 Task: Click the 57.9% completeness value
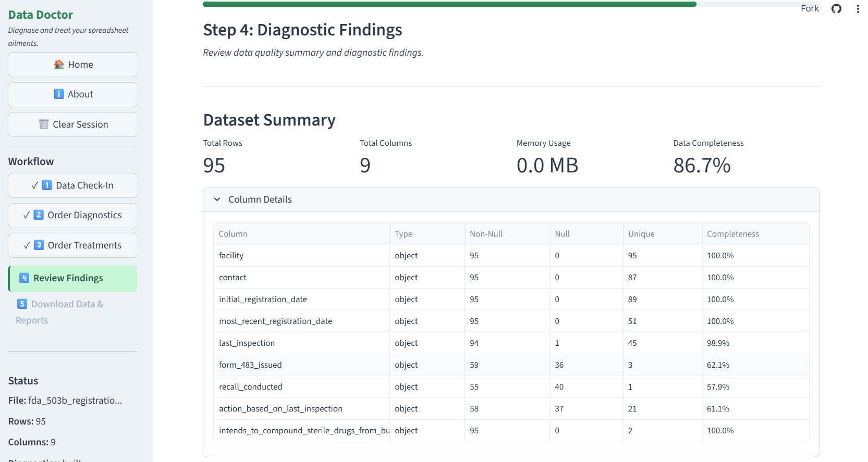tap(718, 387)
